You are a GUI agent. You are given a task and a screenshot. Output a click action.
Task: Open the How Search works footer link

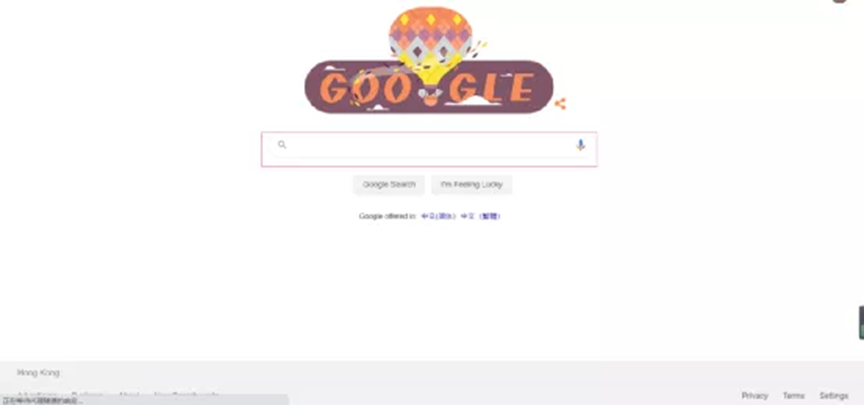(x=186, y=395)
